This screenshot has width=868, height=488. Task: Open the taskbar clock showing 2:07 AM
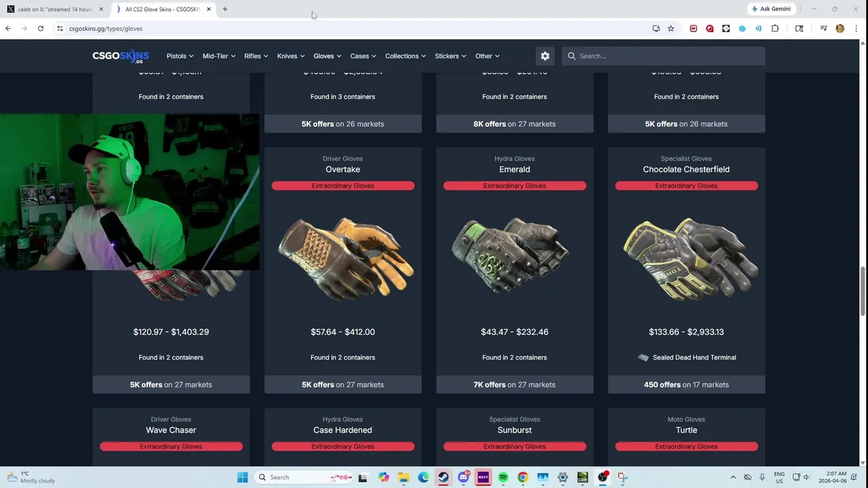pyautogui.click(x=832, y=477)
